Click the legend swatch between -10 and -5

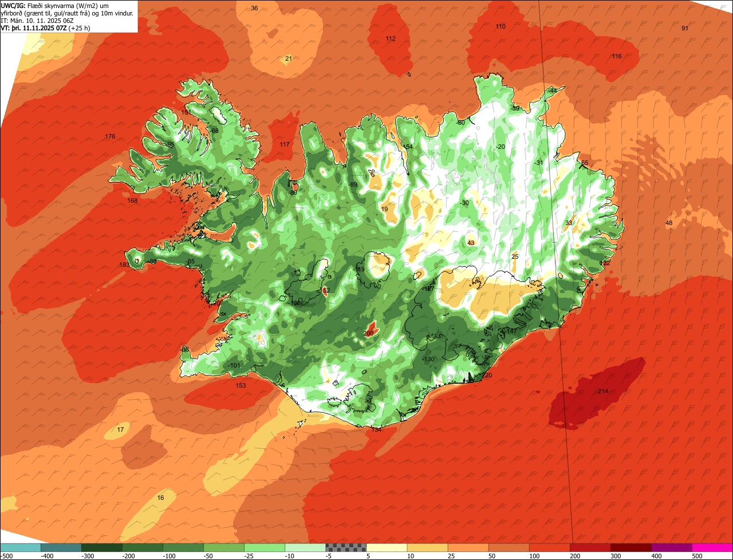point(305,547)
